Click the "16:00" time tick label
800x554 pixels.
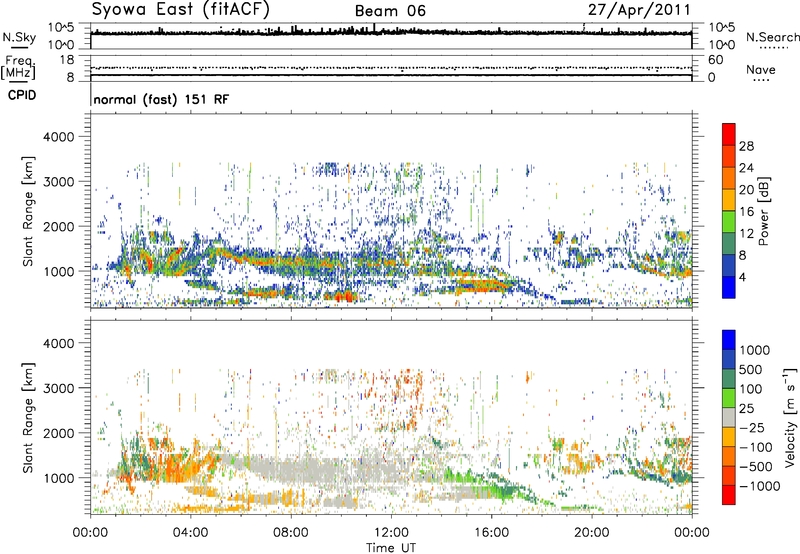click(x=491, y=533)
